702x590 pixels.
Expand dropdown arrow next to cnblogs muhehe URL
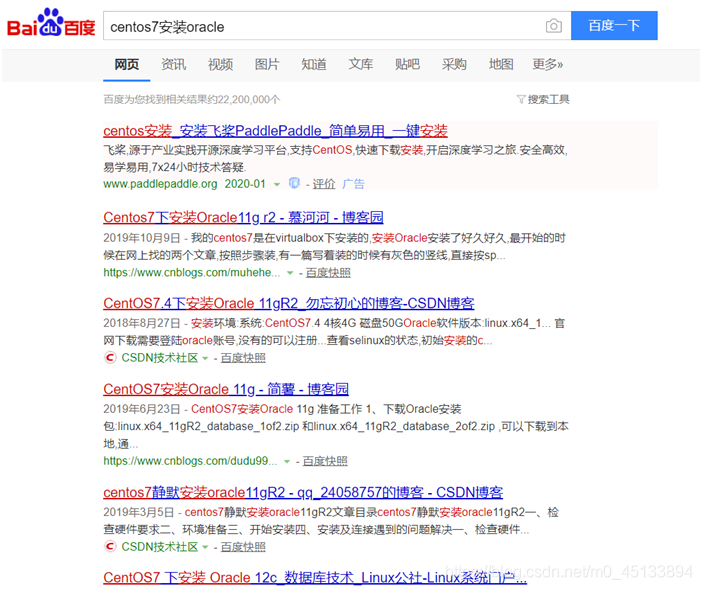click(x=290, y=273)
